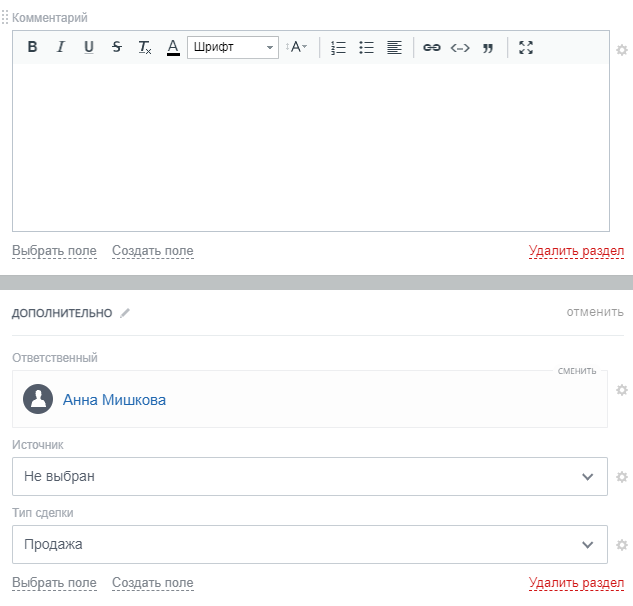Image resolution: width=633 pixels, height=606 pixels.
Task: Insert a blockquote
Action: click(488, 47)
